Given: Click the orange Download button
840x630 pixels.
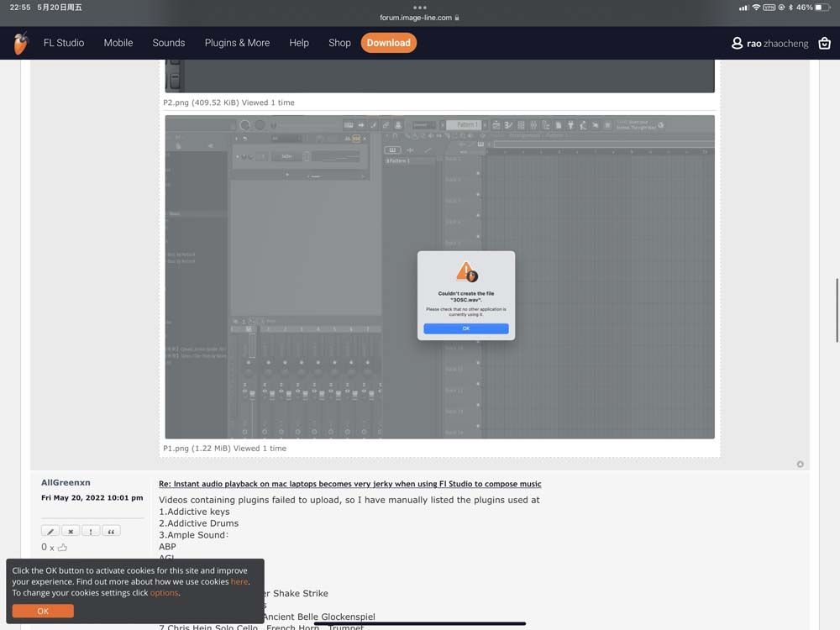Looking at the screenshot, I should tap(388, 43).
